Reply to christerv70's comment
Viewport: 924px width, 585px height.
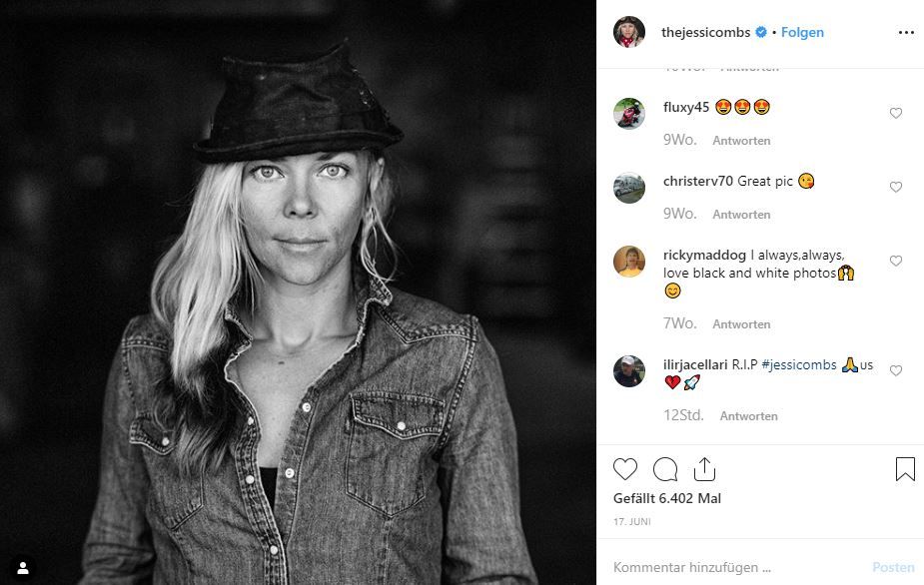point(741,215)
